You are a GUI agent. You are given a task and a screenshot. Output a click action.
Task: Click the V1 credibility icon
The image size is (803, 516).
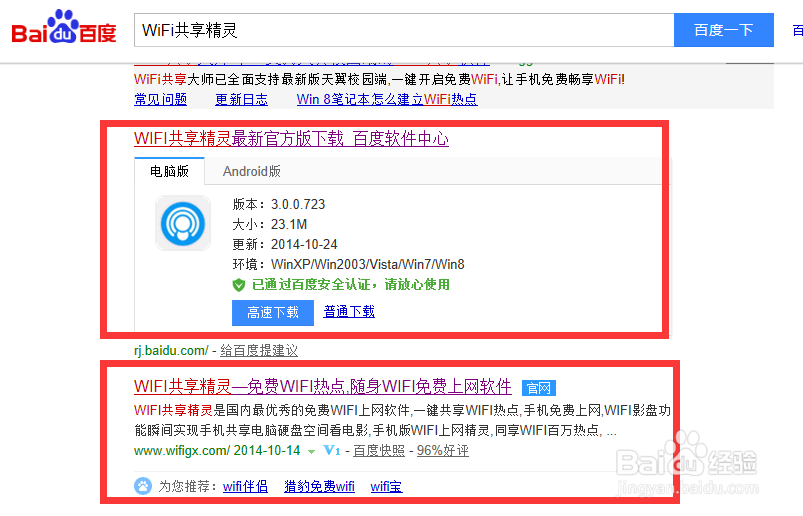click(332, 450)
